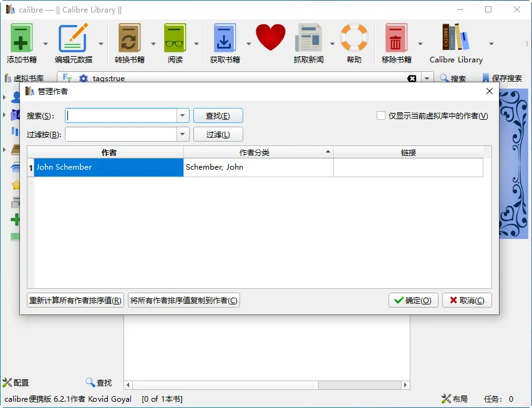Open Fetch news (抓取新闻) icon

(x=309, y=38)
